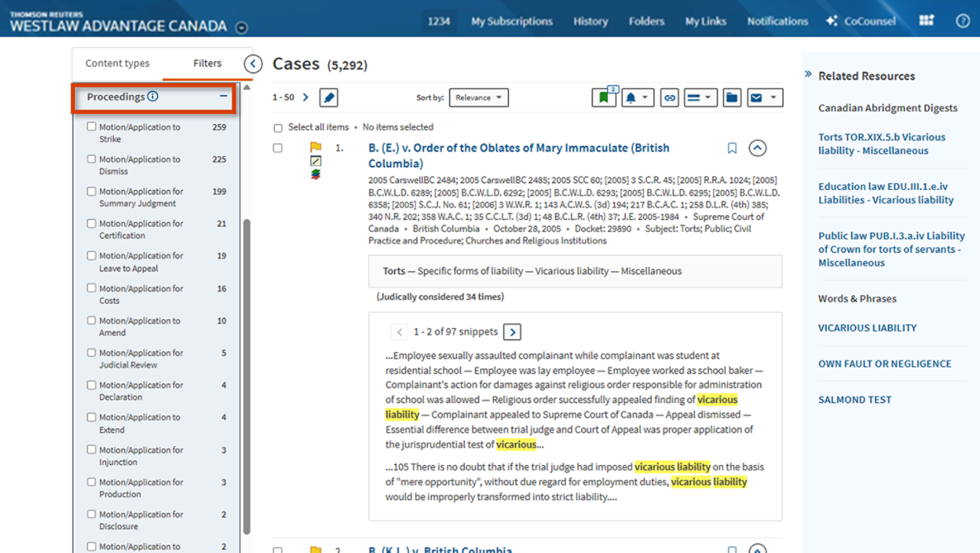Click the save to folder icon
Viewport: 980px width, 553px height.
[732, 98]
